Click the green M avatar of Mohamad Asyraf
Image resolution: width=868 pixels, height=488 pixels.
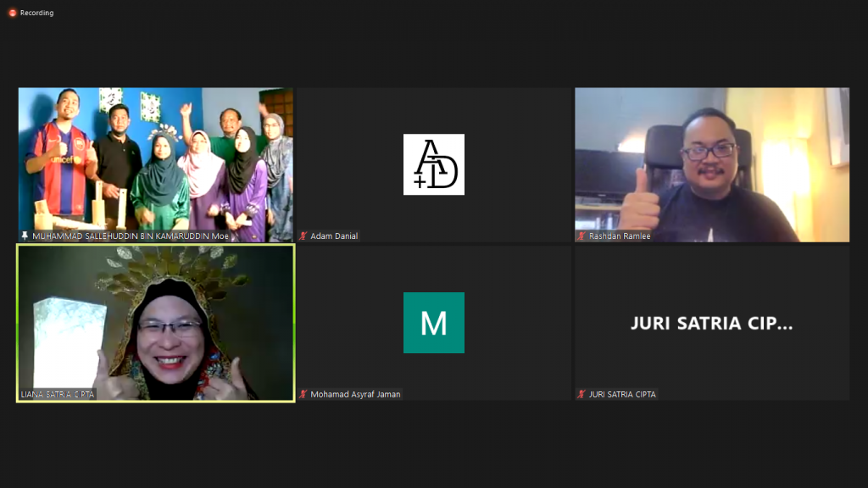pos(433,323)
